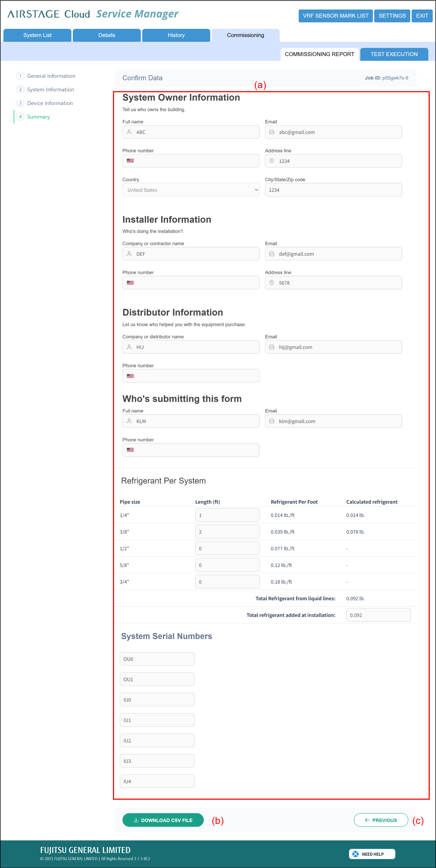Click the location pin icon beside address 5678
436x868 pixels.
point(272,283)
